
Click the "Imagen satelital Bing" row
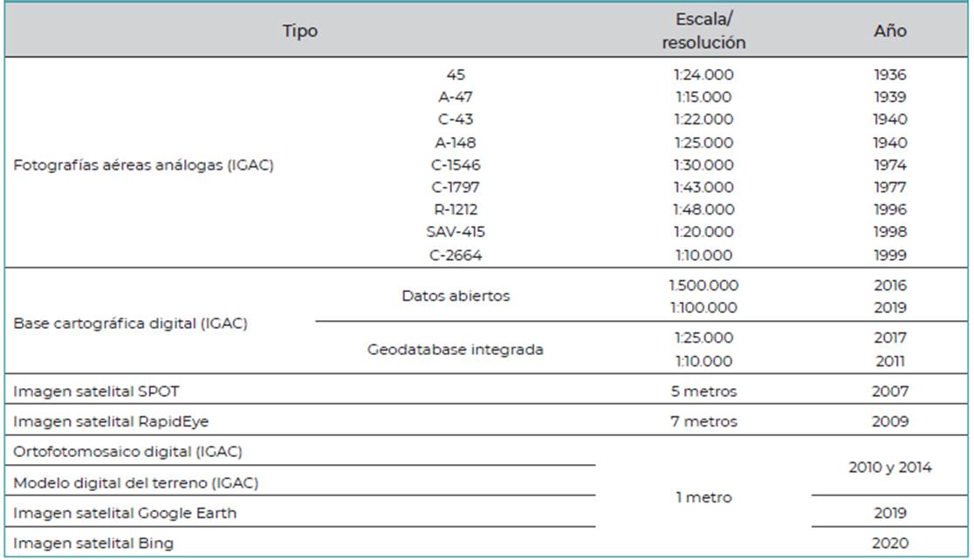tap(93, 543)
